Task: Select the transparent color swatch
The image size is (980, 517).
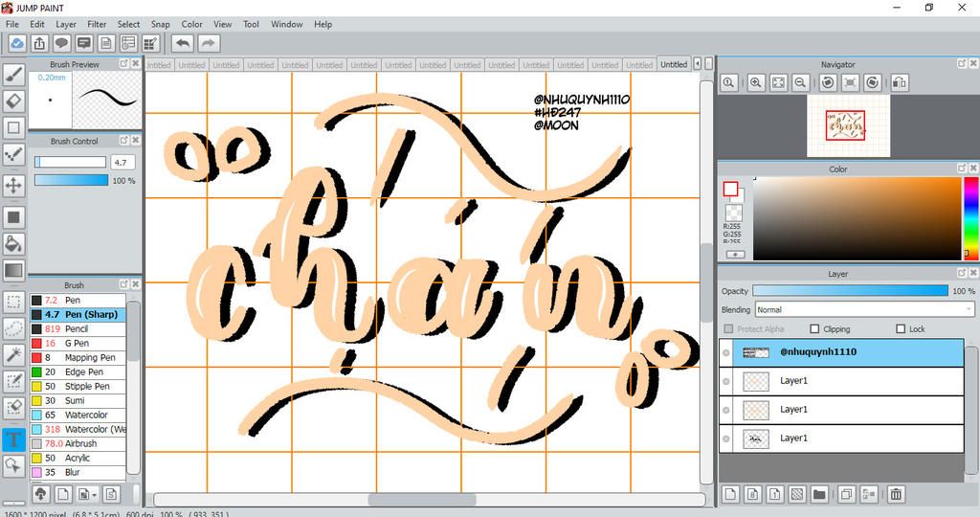Action: (734, 212)
